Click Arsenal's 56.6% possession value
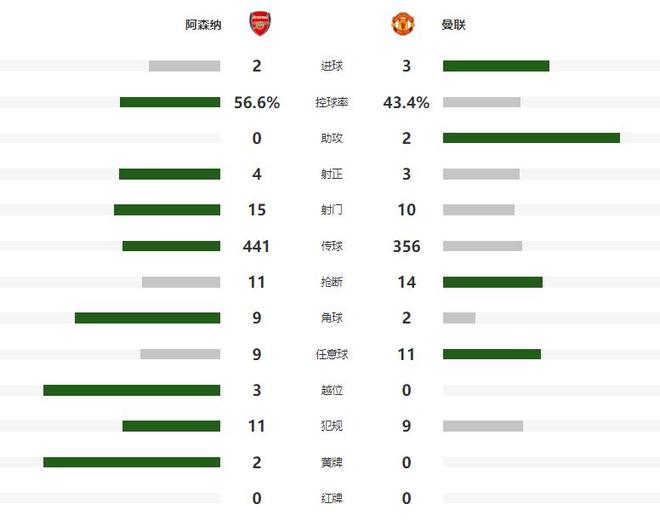Image resolution: width=660 pixels, height=521 pixels. [x=257, y=102]
